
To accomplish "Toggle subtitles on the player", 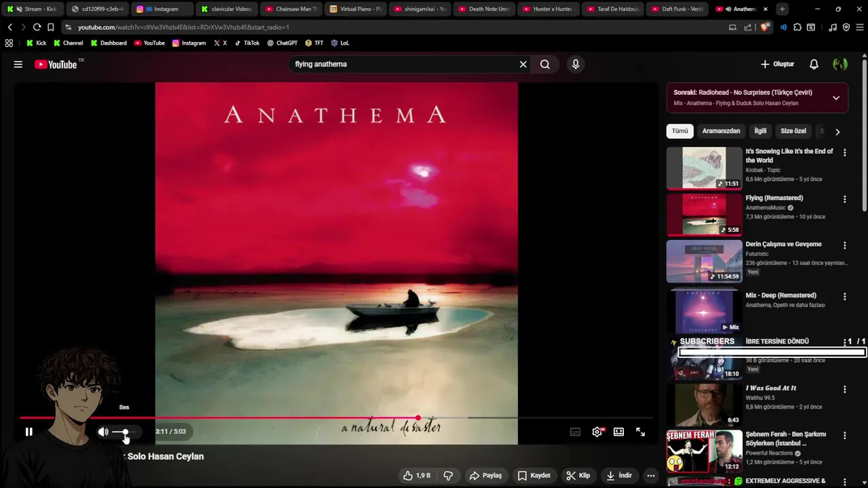I will coord(575,432).
